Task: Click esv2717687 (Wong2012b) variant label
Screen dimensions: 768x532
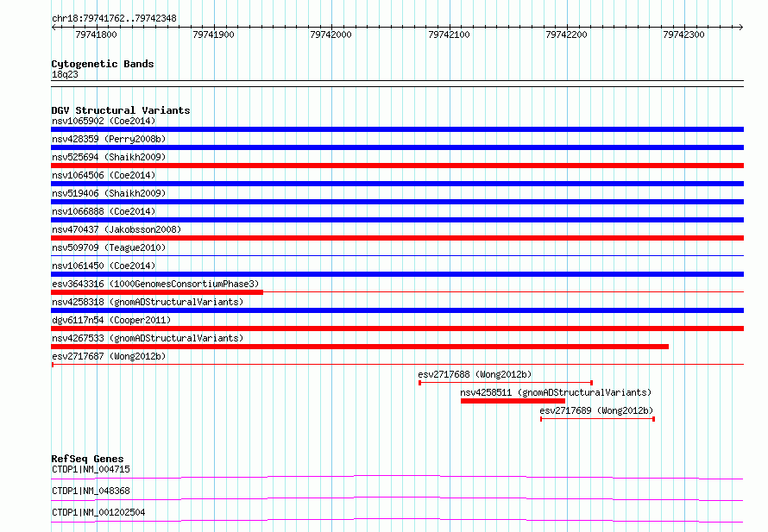Action: (x=109, y=356)
